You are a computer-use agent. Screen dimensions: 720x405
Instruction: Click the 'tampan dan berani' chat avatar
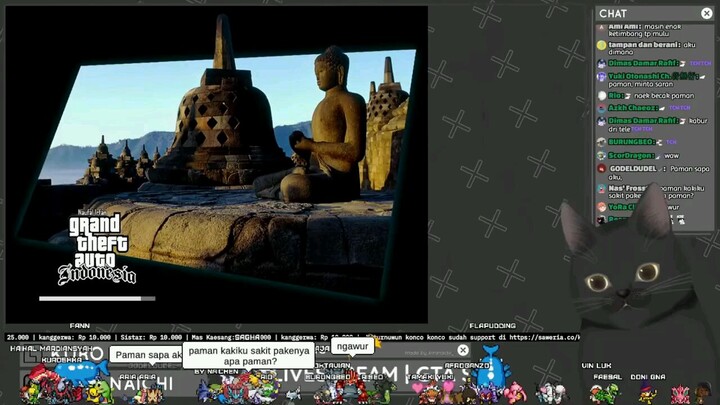click(x=601, y=45)
